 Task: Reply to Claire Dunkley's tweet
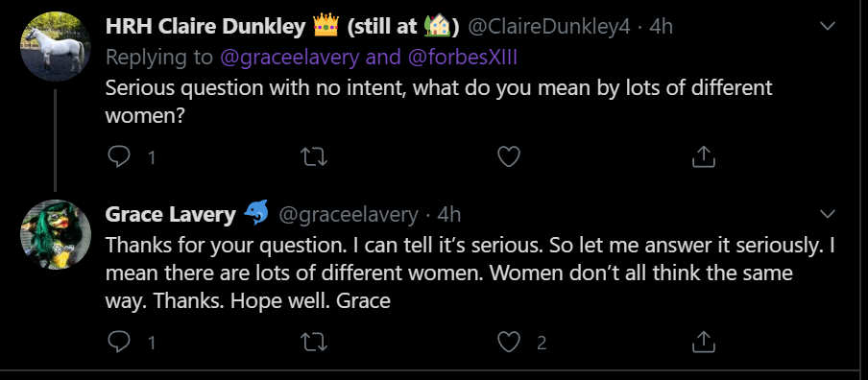tap(118, 157)
